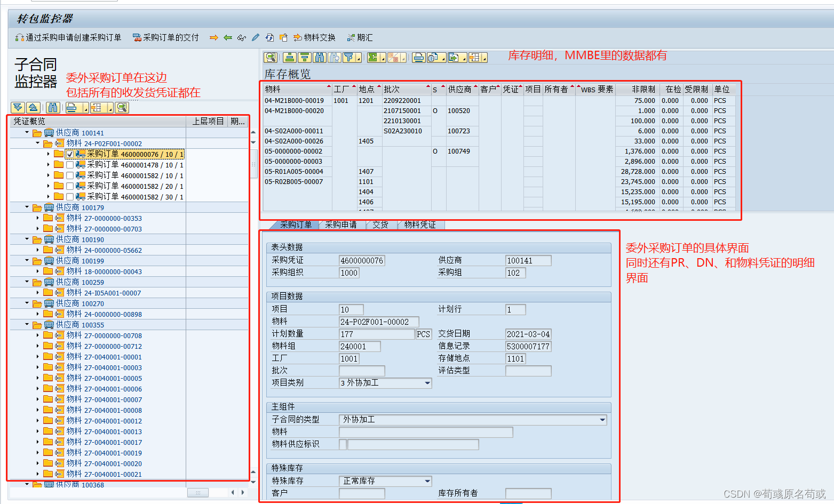Collapse the 供应商 100355 node
Image resolution: width=834 pixels, height=504 pixels.
point(27,324)
